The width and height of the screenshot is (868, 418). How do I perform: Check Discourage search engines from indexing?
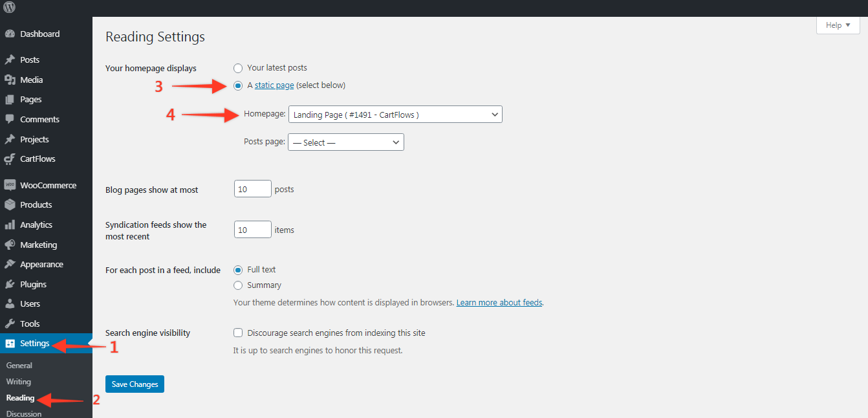click(x=238, y=333)
